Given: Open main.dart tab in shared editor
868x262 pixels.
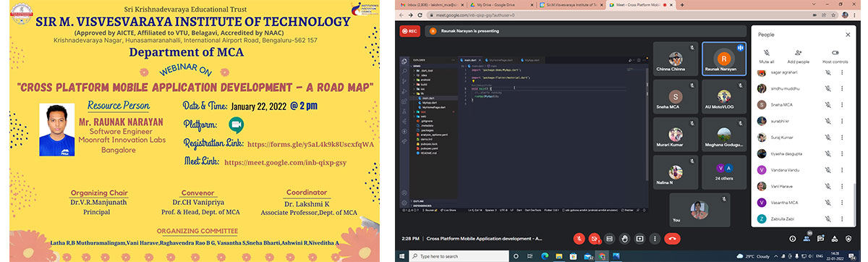Looking at the screenshot, I should (469, 61).
